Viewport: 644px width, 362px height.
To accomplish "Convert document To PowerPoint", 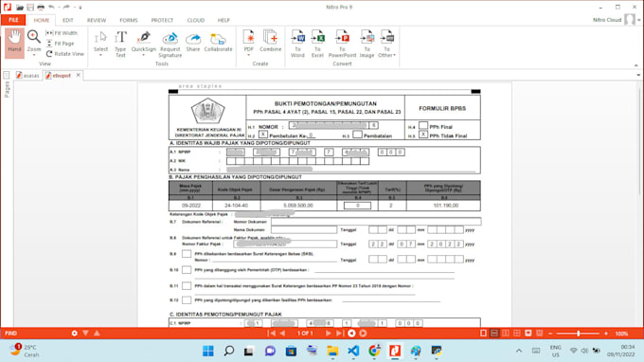I will point(342,44).
